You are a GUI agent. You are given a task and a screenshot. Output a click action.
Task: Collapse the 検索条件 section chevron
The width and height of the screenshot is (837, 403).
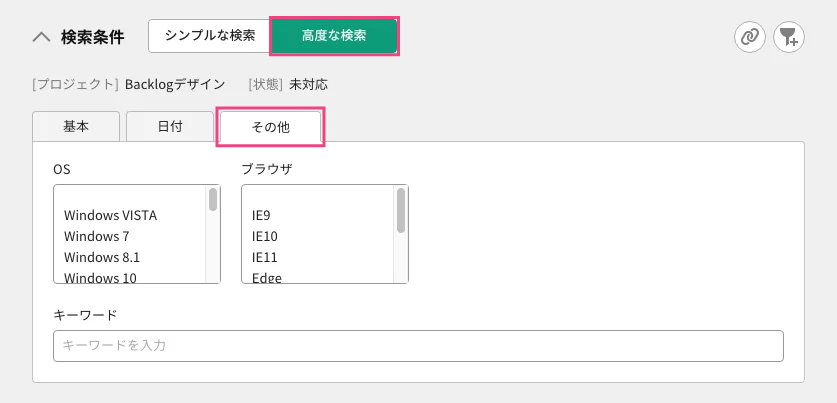click(42, 37)
